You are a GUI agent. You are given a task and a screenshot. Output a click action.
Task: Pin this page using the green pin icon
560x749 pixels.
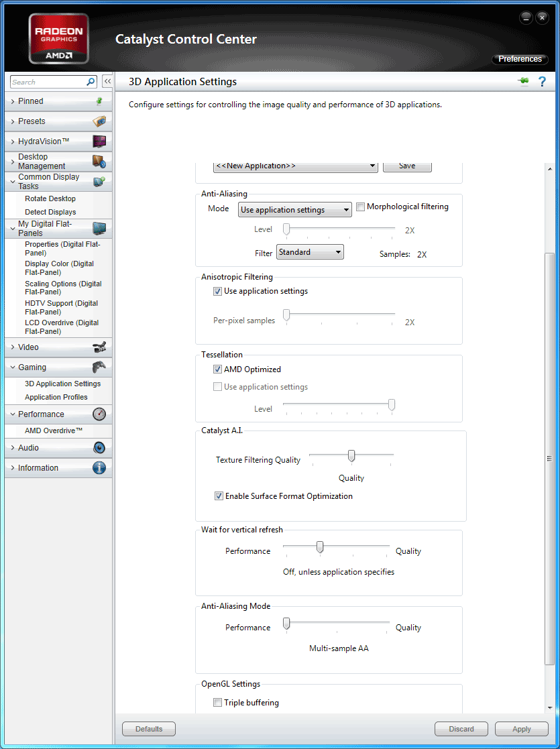pos(523,81)
